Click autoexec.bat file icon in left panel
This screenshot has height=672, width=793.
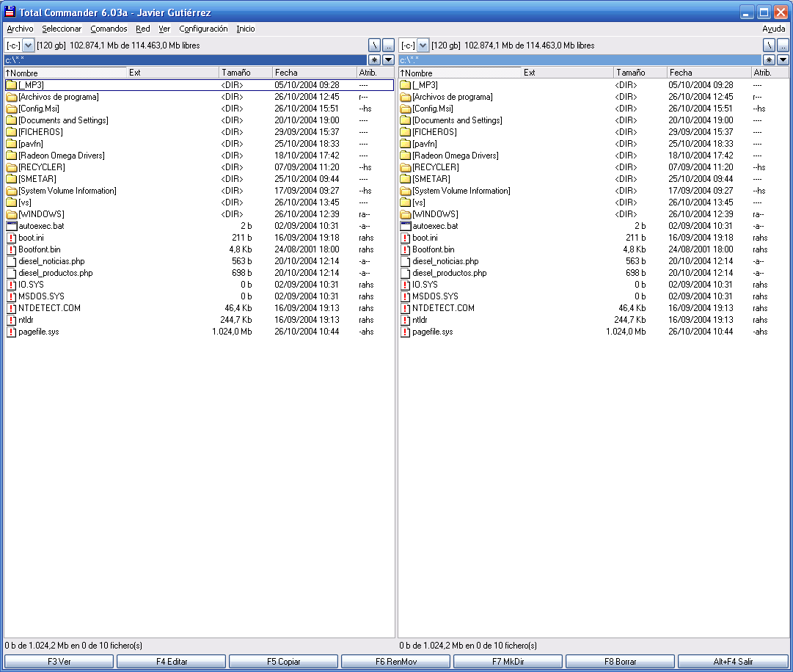(x=12, y=226)
